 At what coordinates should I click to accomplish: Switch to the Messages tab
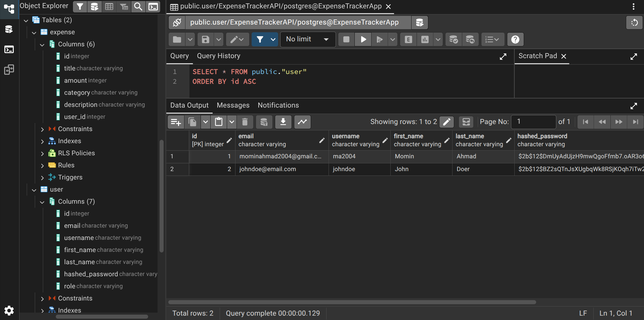click(233, 105)
